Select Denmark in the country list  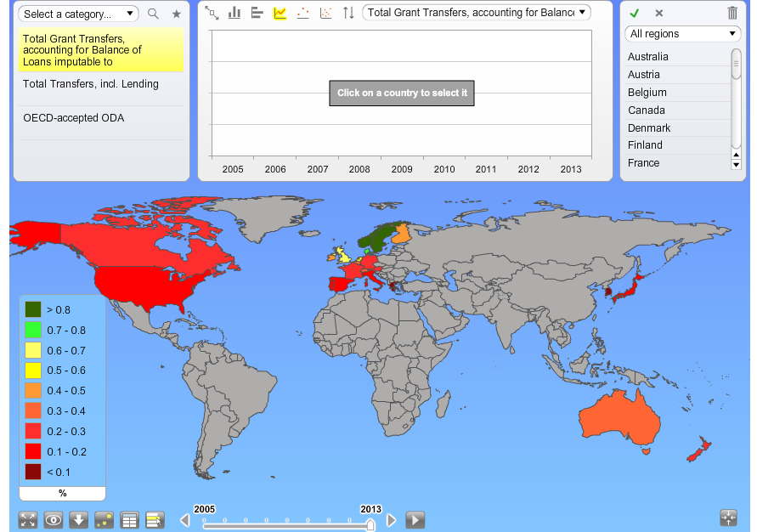[678, 128]
